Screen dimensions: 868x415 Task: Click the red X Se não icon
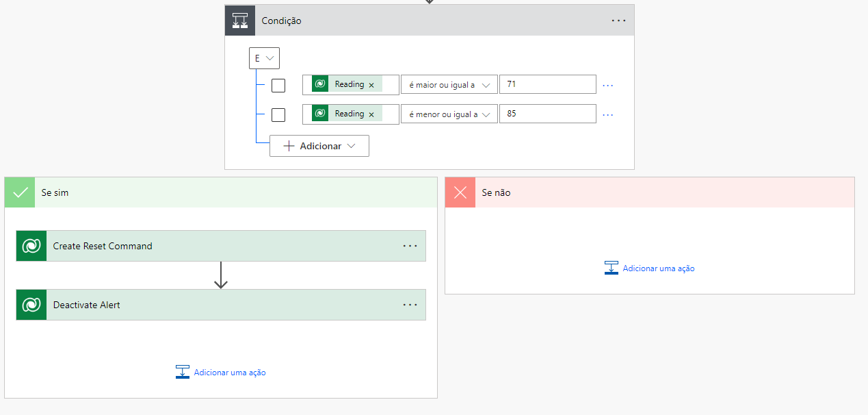tap(460, 192)
